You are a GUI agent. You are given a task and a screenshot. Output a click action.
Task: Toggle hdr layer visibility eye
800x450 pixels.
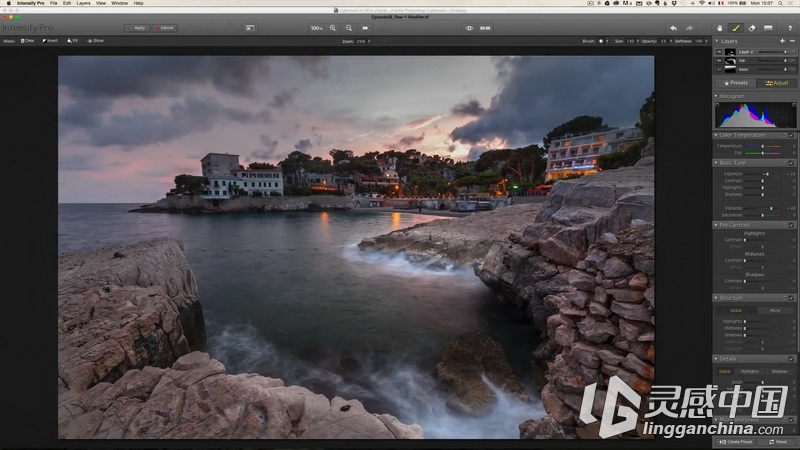pyautogui.click(x=719, y=61)
